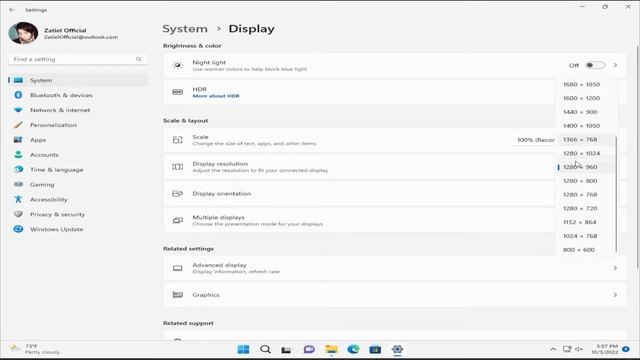Click the search magnifier in Find a setting
The image size is (640, 360).
pos(139,59)
